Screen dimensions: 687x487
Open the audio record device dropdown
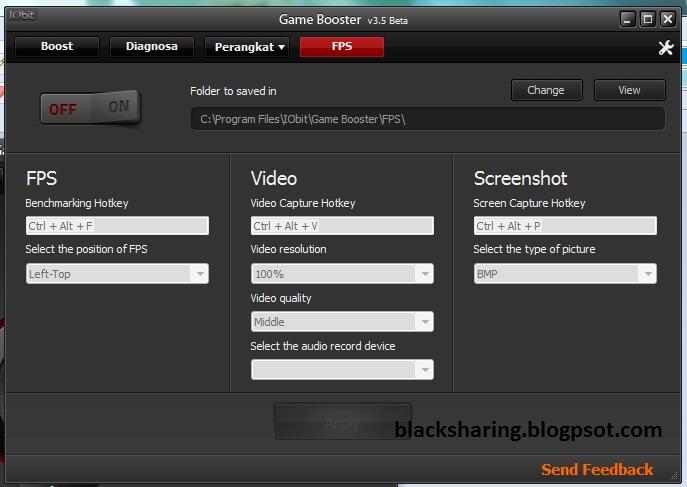click(x=342, y=370)
